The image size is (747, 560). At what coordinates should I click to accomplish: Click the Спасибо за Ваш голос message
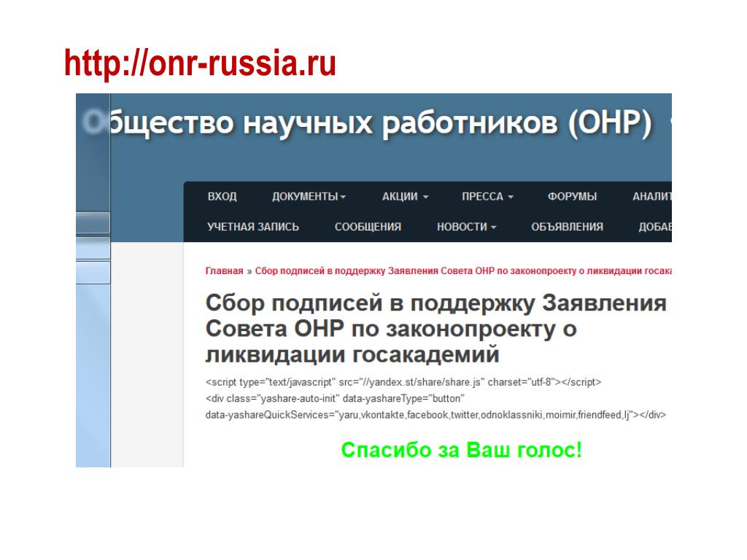click(x=461, y=449)
